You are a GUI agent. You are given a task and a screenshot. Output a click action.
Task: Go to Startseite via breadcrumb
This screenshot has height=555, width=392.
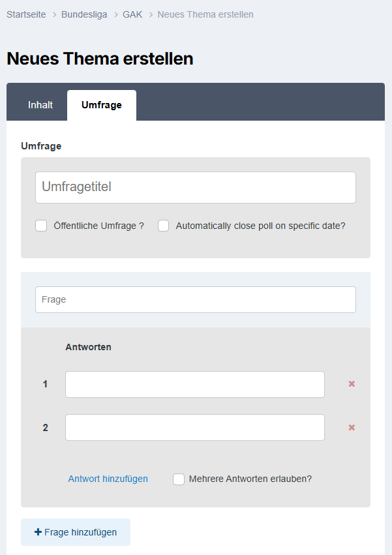[26, 14]
